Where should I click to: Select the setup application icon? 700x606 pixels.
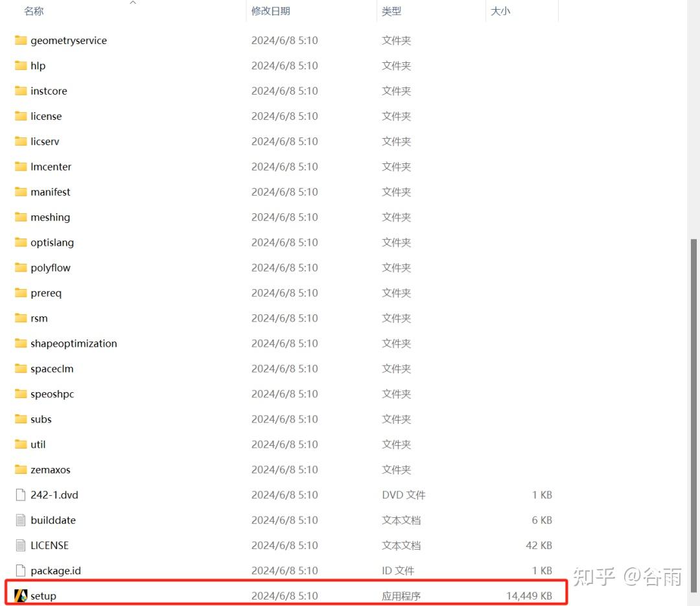click(x=21, y=595)
